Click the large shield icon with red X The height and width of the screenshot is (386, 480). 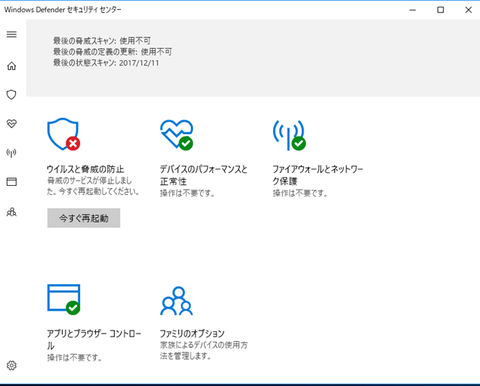click(x=63, y=134)
